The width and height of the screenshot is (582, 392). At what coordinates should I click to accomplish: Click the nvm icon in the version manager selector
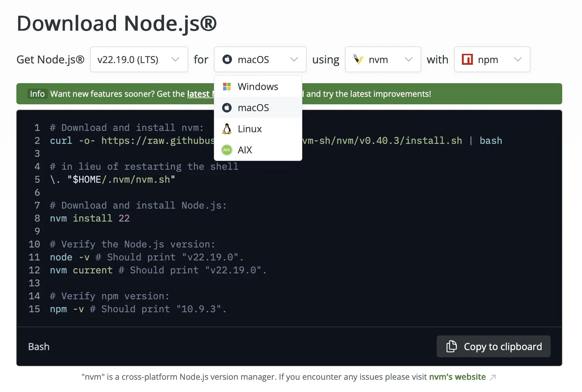tap(359, 59)
